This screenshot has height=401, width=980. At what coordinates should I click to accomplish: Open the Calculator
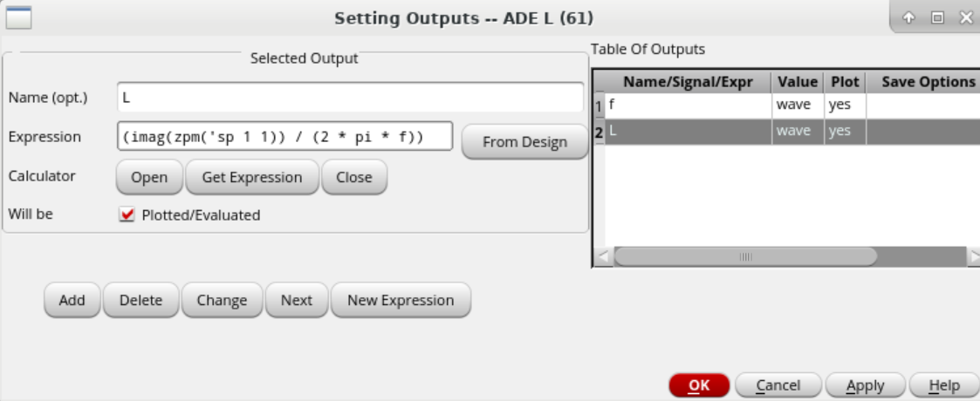pos(149,177)
